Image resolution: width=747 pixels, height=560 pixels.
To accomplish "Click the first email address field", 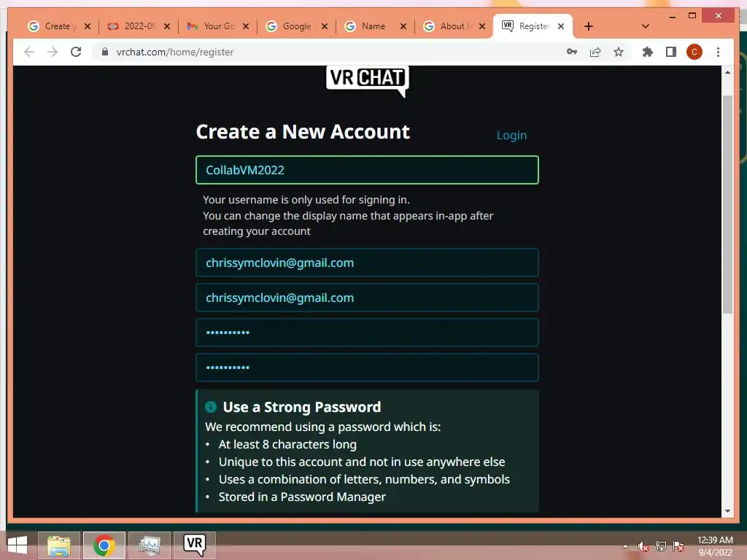I will 367,262.
